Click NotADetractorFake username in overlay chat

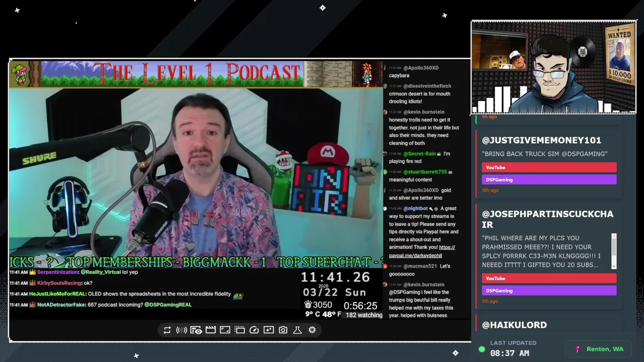[61, 305]
